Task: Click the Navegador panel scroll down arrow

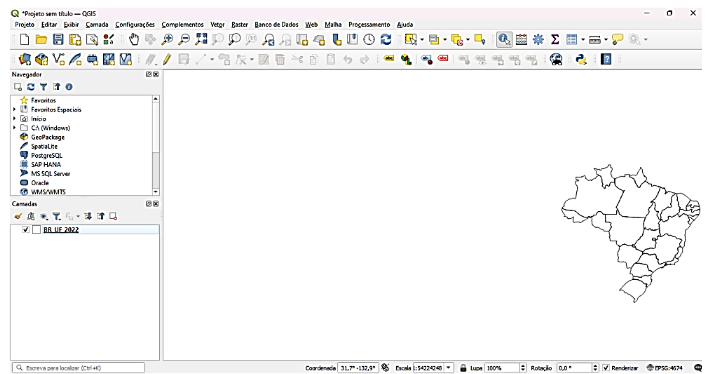Action: coord(156,192)
